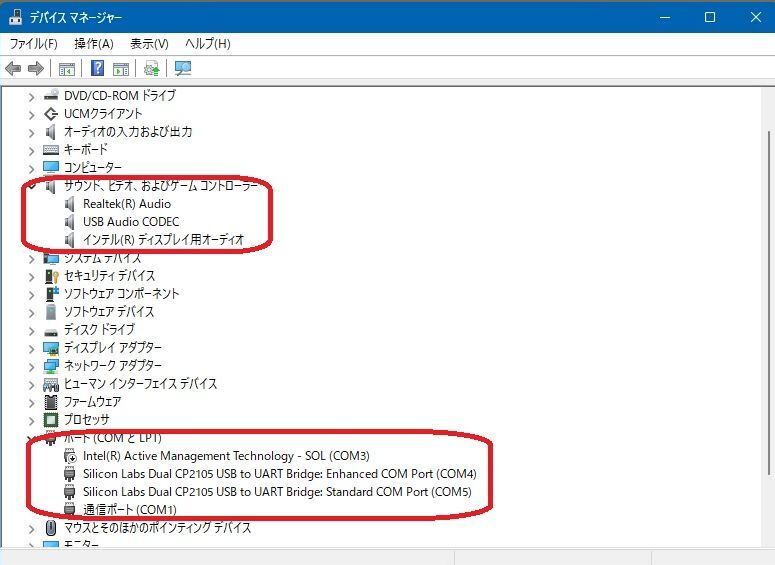
Task: Select the CP2105 Enhanced COM Port (COM4)
Action: click(x=279, y=474)
